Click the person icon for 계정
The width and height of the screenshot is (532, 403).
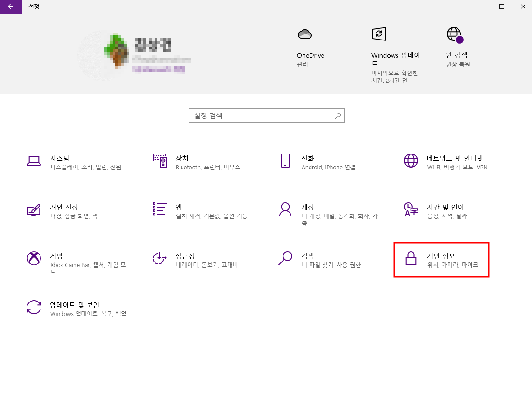285,209
